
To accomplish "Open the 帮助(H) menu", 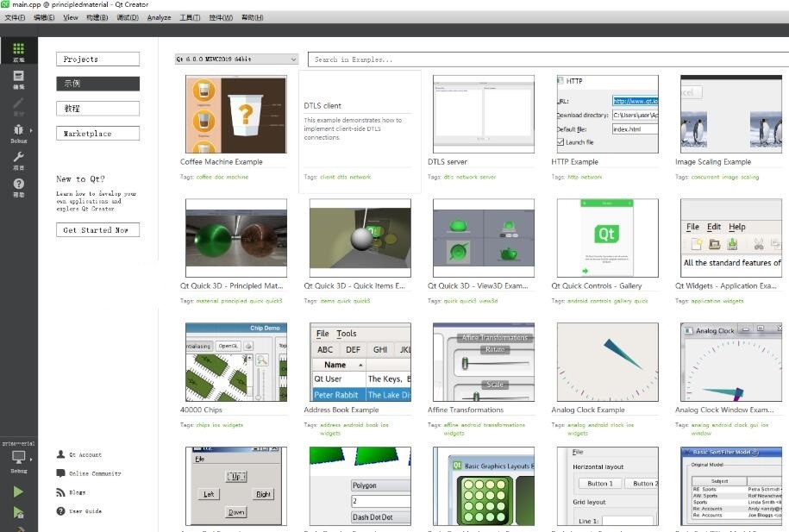I will 252,17.
